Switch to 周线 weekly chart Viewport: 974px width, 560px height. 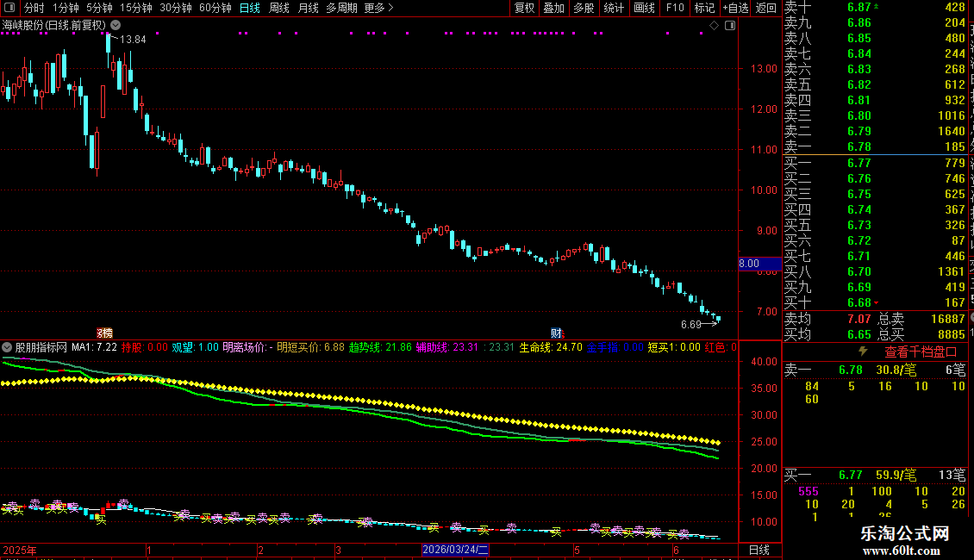tap(279, 8)
